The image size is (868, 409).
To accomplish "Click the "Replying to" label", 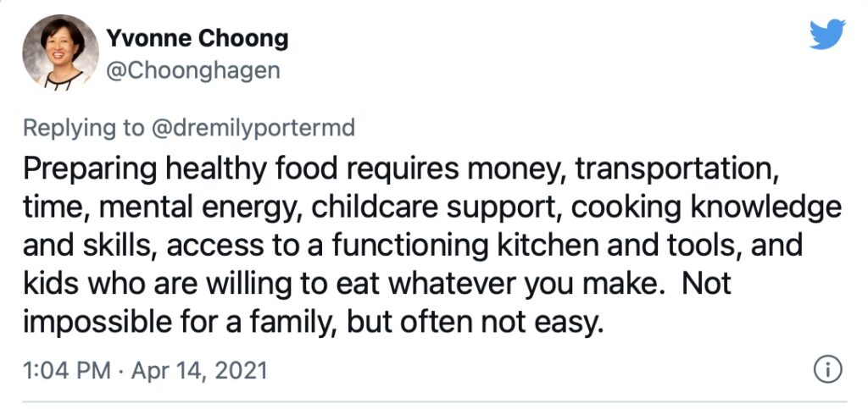I will (83, 128).
